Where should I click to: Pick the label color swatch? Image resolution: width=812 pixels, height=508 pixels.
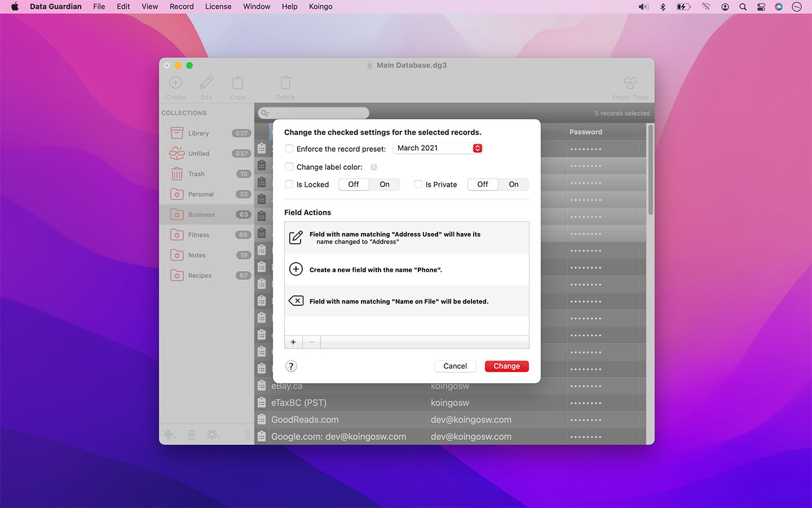(374, 167)
